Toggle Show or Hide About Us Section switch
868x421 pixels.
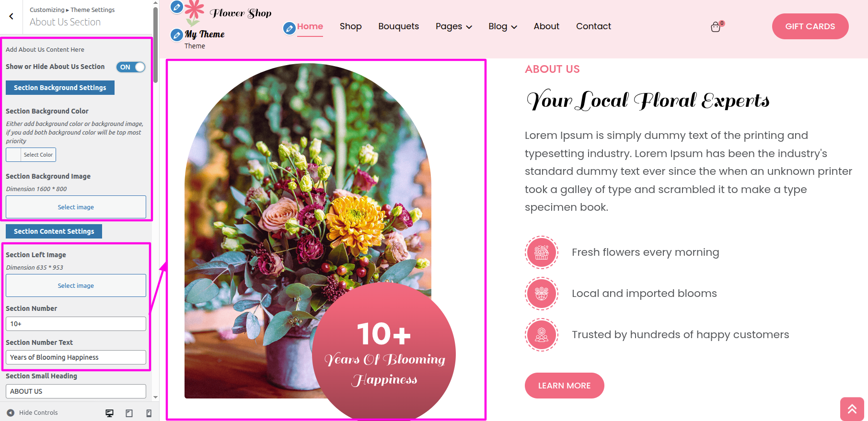coord(130,67)
